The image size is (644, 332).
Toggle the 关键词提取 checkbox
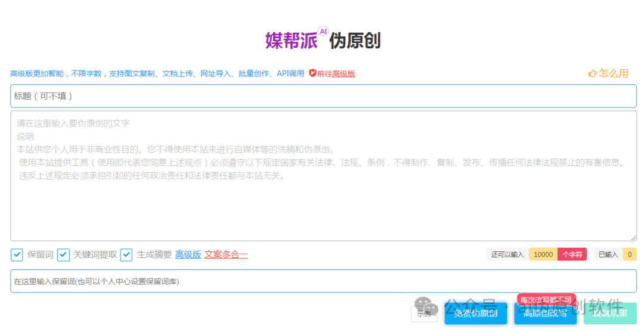click(63, 254)
